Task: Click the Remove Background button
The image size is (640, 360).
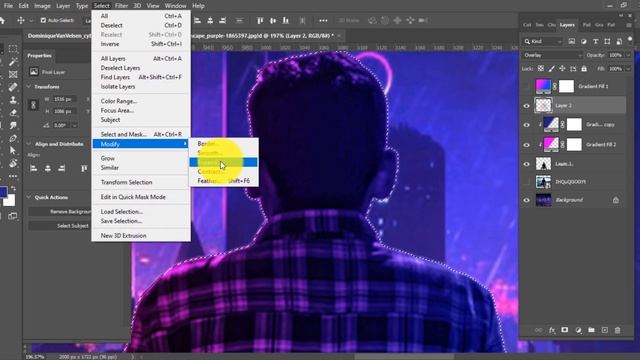Action: [60, 211]
